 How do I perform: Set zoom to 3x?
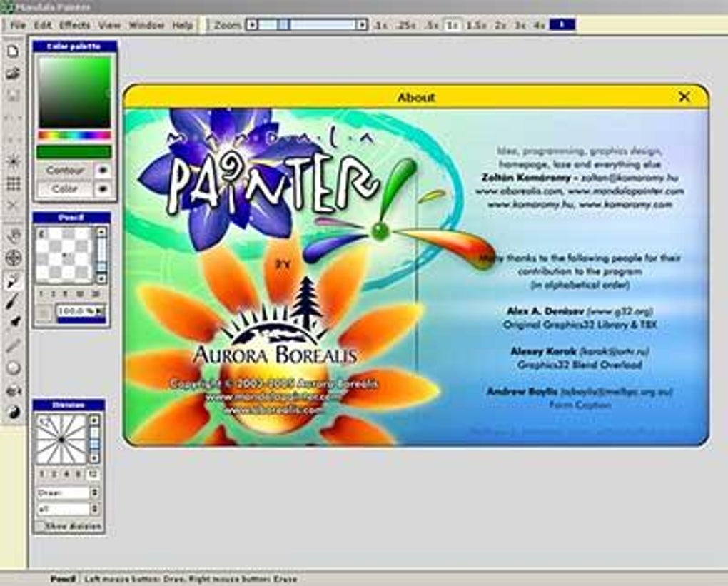pos(520,25)
